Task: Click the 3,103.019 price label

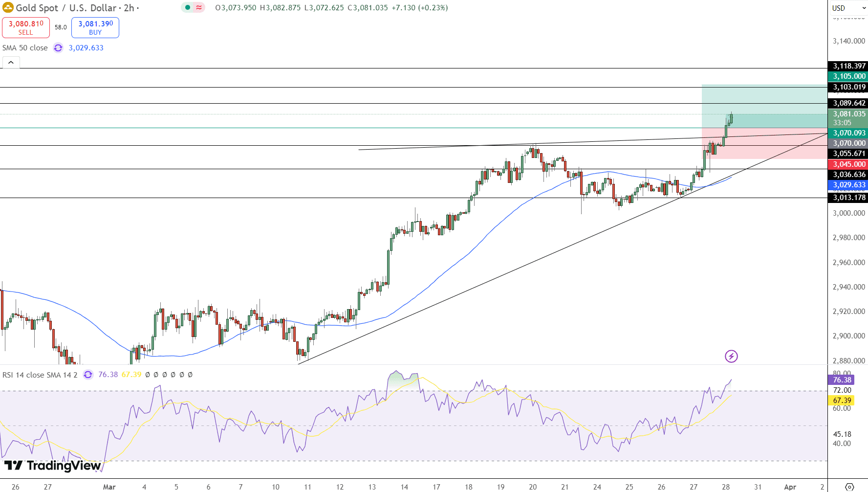Action: (848, 87)
